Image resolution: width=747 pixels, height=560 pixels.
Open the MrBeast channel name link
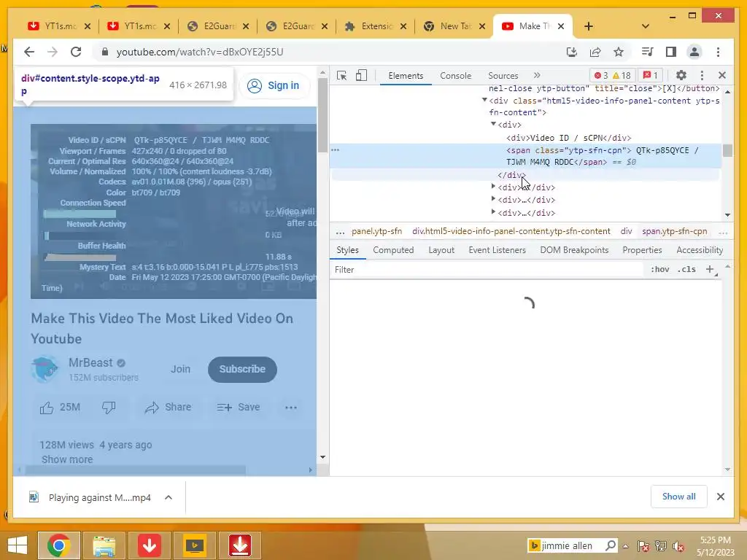[90, 363]
